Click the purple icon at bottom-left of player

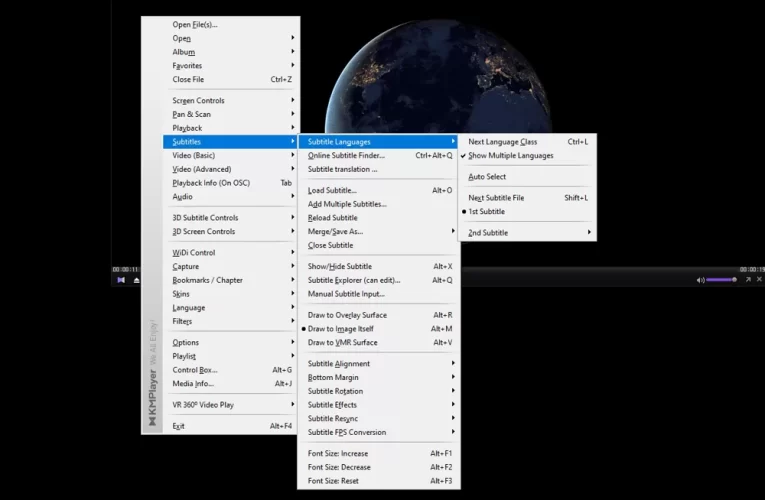(x=121, y=280)
